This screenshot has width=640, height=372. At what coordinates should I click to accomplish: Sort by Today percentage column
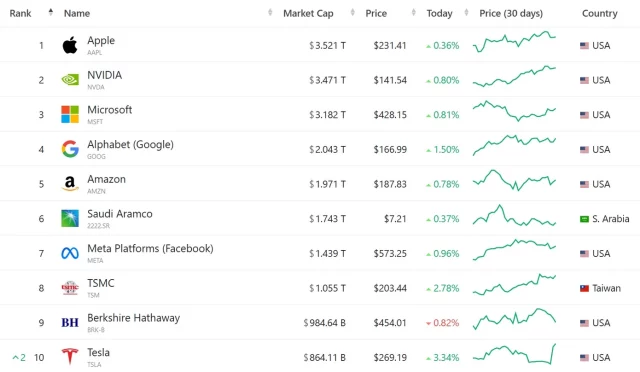[440, 13]
